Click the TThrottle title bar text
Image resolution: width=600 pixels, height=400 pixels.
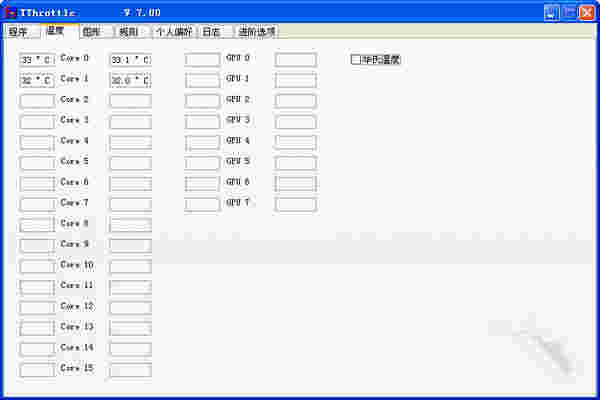click(48, 13)
